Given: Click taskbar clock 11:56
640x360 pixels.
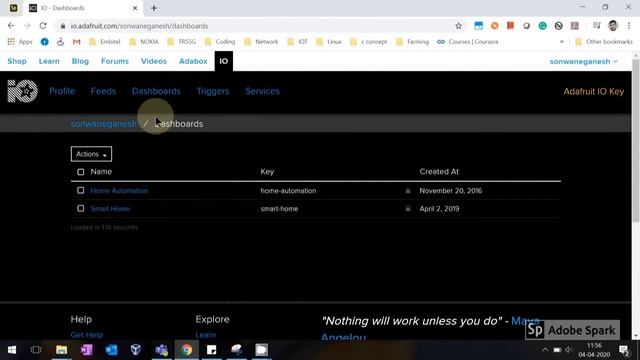Looking at the screenshot, I should point(594,346).
